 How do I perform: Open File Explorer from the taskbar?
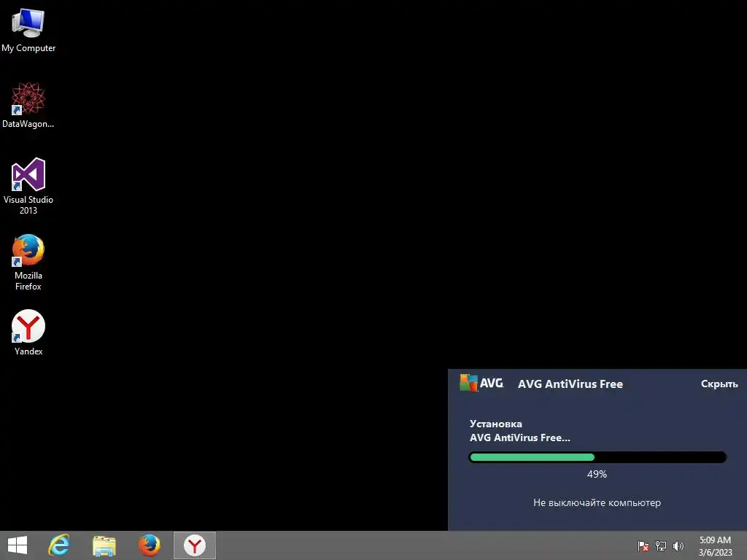104,545
